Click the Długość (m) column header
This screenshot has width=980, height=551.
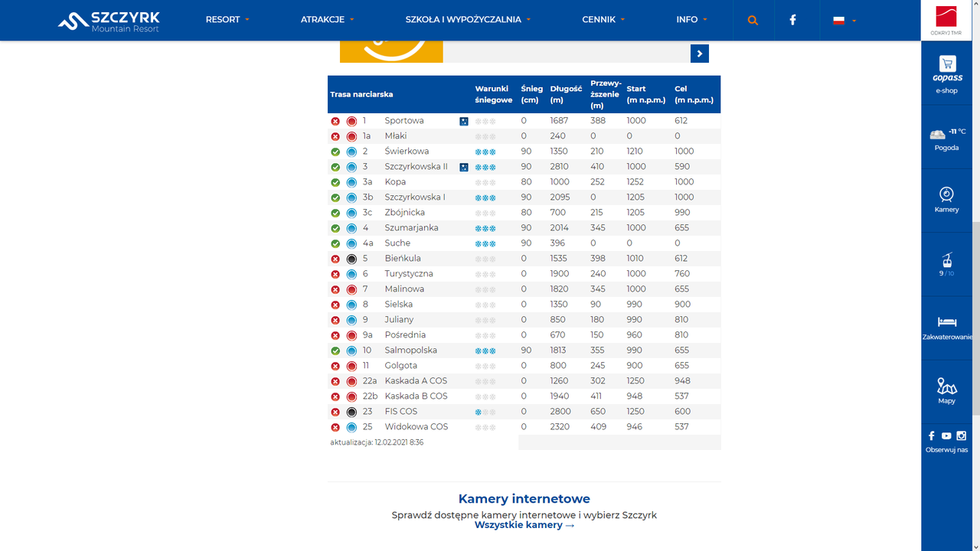coord(566,95)
